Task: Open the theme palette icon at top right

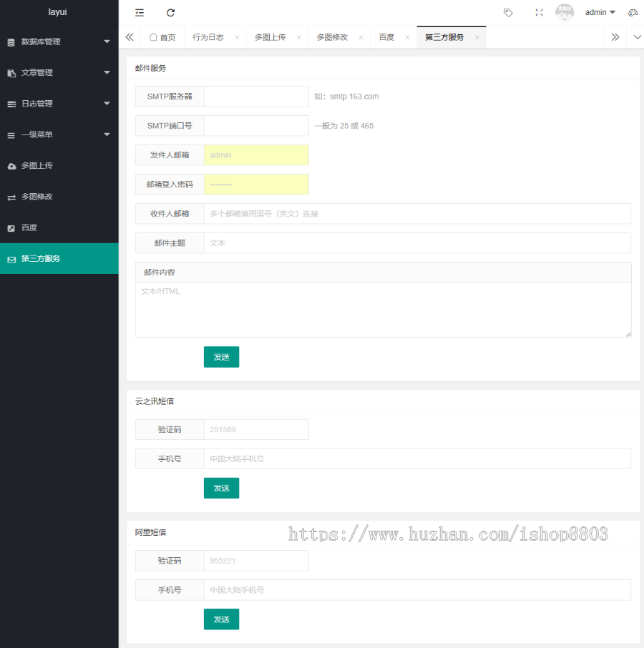Action: [631, 13]
